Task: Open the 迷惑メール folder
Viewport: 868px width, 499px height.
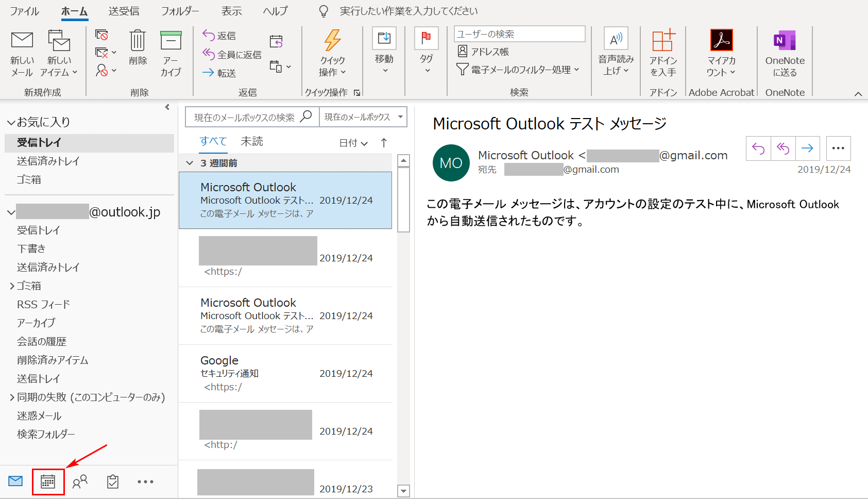Action: point(39,416)
